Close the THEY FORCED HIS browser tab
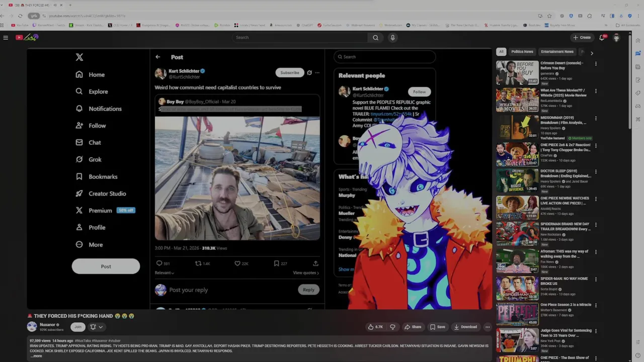Viewport: 644px width, 362px height. coord(61,5)
